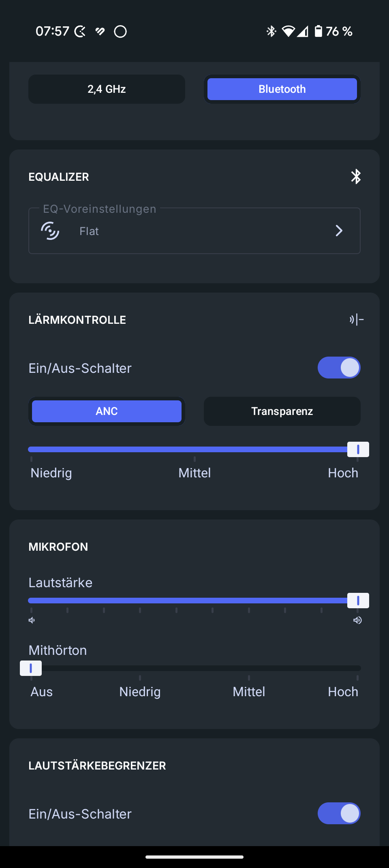This screenshot has width=389, height=868.
Task: Tap the battery icon in status bar
Action: [x=318, y=31]
